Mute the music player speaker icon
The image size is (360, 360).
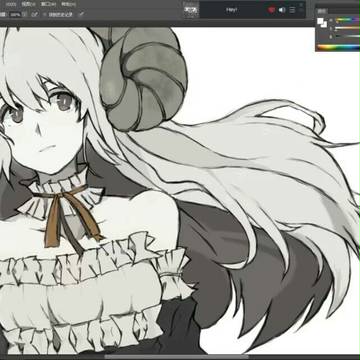click(282, 10)
